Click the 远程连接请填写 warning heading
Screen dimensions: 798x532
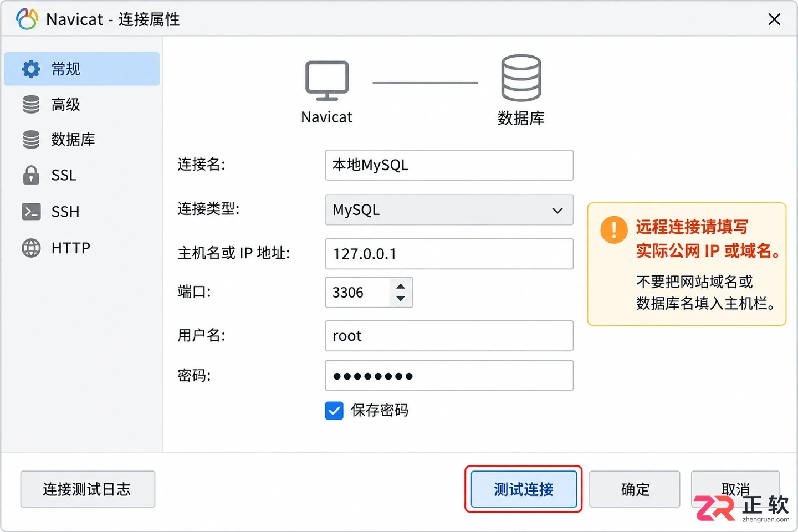[692, 227]
